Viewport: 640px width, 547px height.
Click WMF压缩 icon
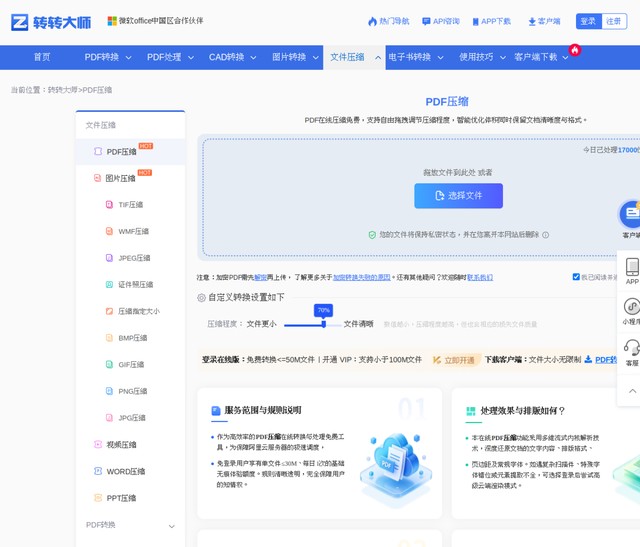(109, 231)
